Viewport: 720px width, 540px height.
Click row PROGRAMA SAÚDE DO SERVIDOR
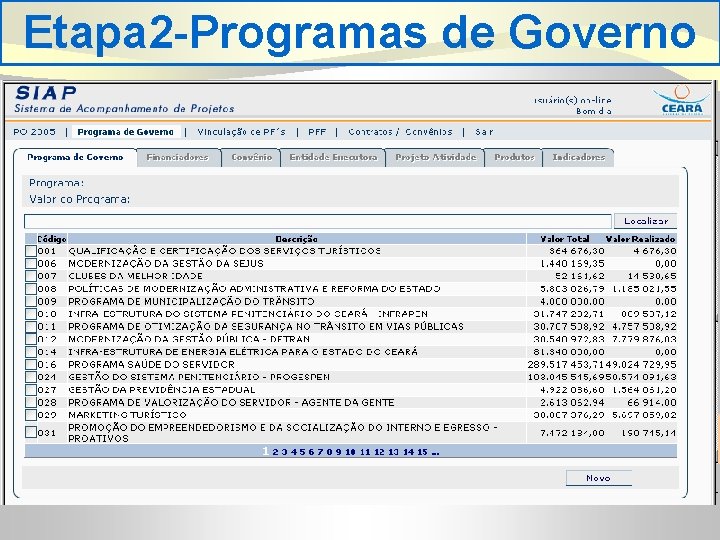pos(152,365)
